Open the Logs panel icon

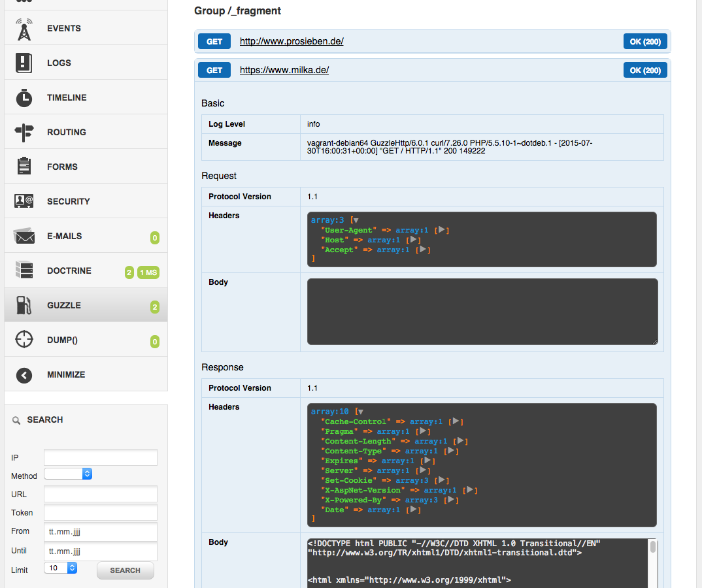coord(24,63)
